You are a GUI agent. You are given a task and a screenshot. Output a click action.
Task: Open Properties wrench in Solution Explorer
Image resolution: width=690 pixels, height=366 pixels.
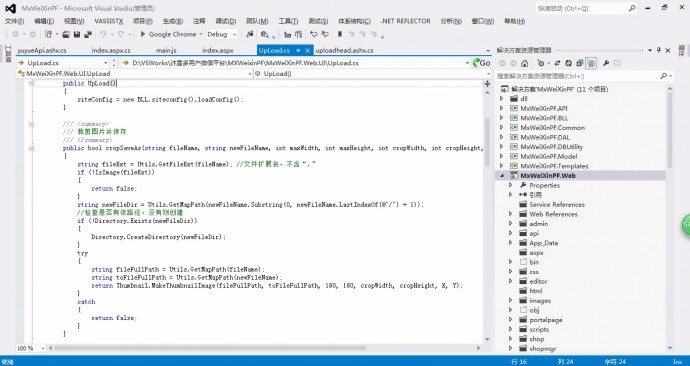[x=606, y=63]
